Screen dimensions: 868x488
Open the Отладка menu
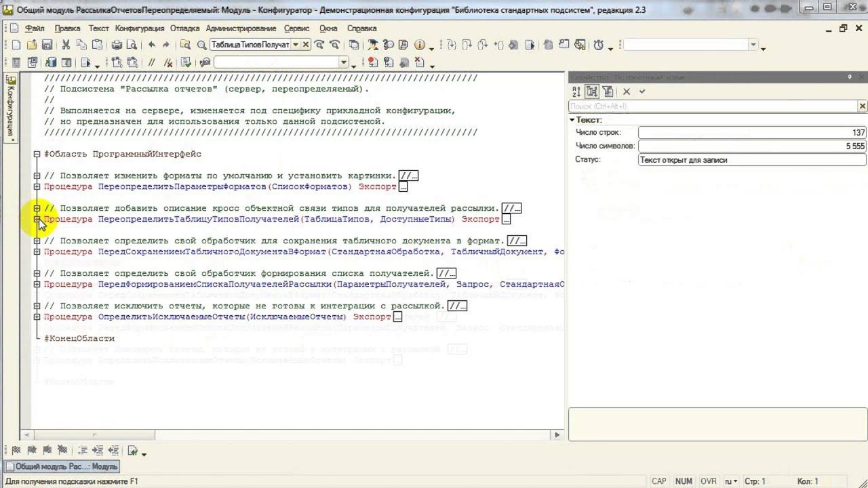point(185,28)
